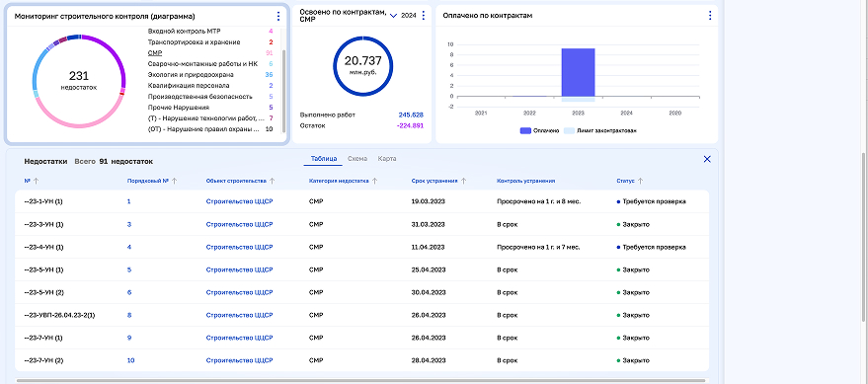Sort by the Срок устранения column arrow

point(464,181)
